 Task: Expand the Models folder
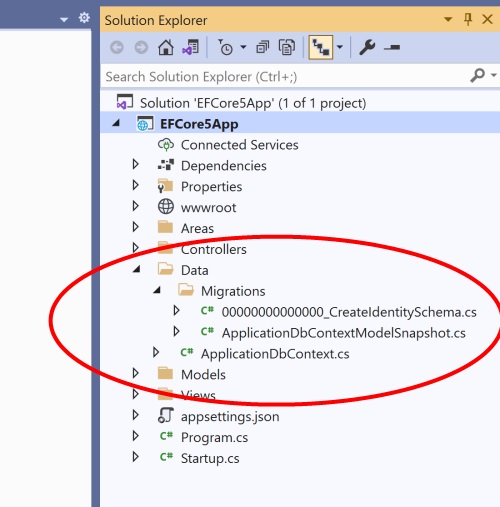(x=135, y=373)
